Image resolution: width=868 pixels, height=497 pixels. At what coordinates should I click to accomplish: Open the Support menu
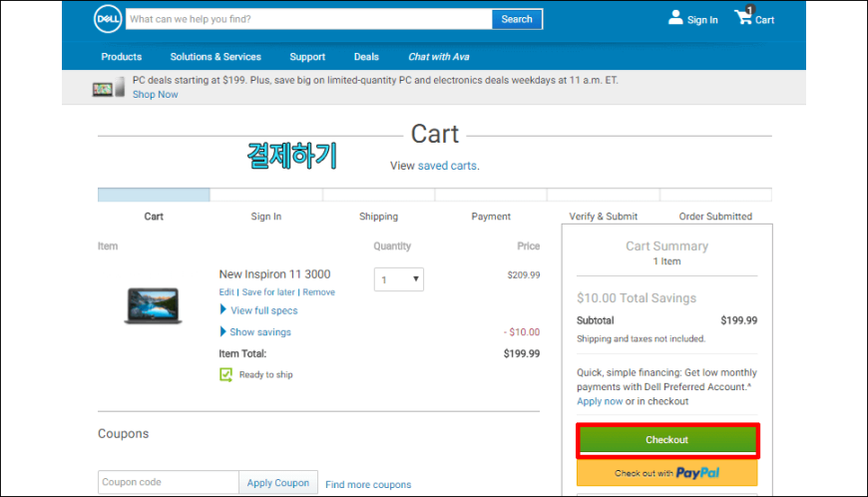click(x=307, y=57)
